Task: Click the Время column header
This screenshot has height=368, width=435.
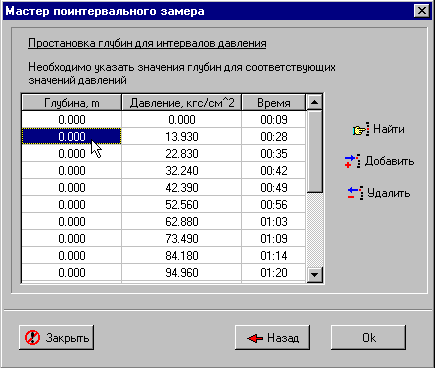Action: 274,103
